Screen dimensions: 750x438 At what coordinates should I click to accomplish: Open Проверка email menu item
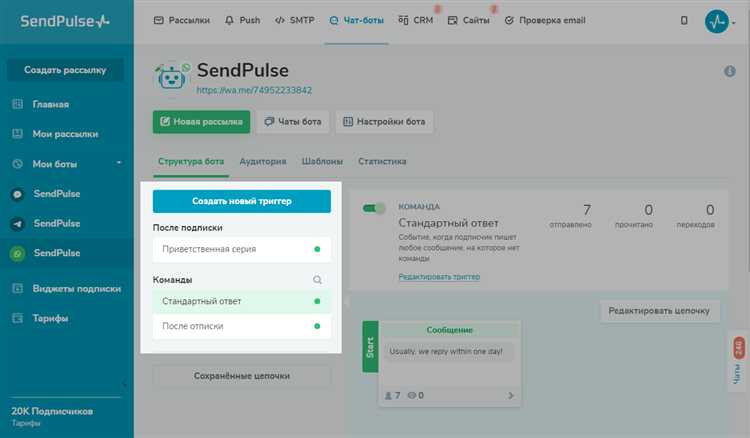point(545,20)
